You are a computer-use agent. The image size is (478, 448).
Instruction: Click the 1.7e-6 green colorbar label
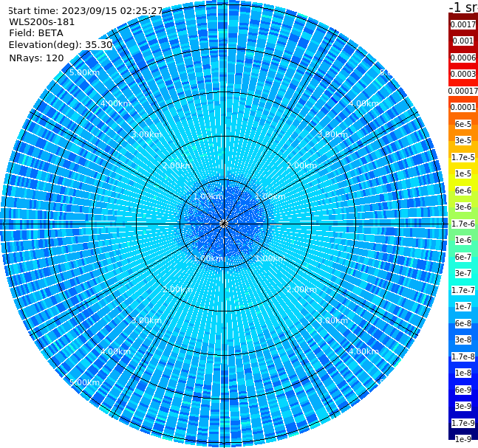click(463, 224)
